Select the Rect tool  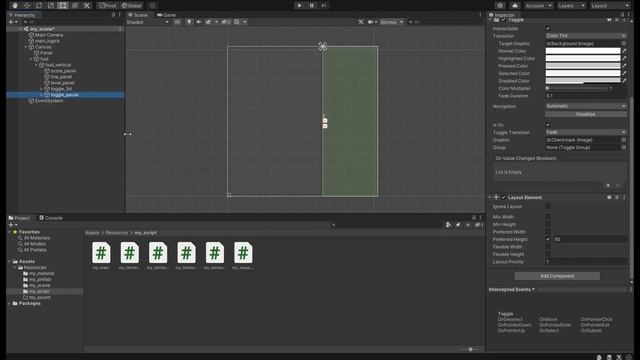tap(63, 6)
